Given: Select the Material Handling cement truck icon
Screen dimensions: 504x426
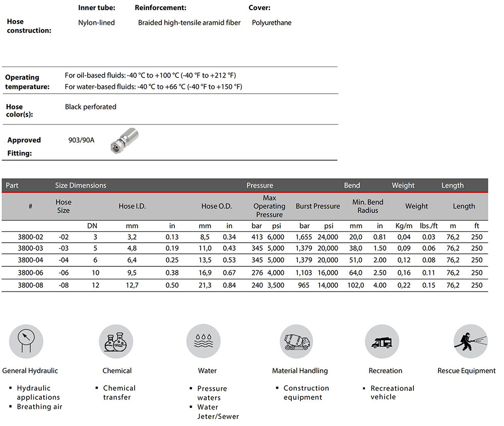Looking at the screenshot, I should click(297, 341).
